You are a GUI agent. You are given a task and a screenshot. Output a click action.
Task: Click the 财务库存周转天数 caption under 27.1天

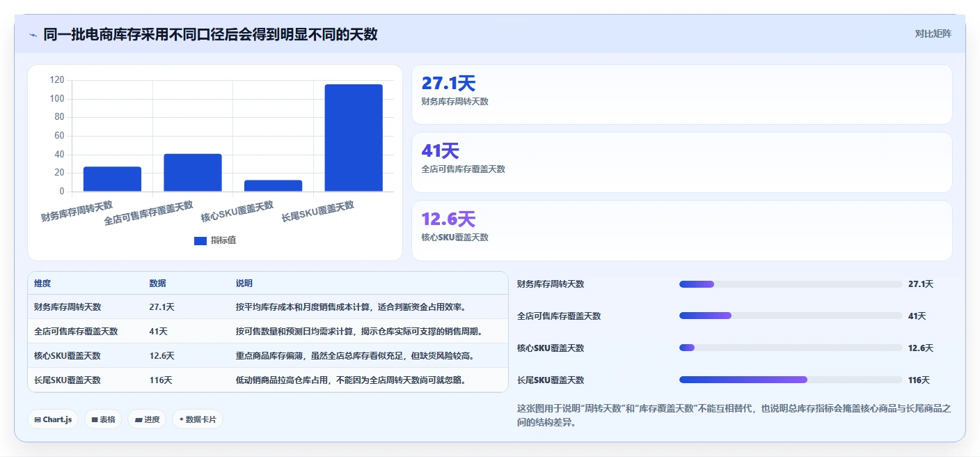[x=455, y=102]
